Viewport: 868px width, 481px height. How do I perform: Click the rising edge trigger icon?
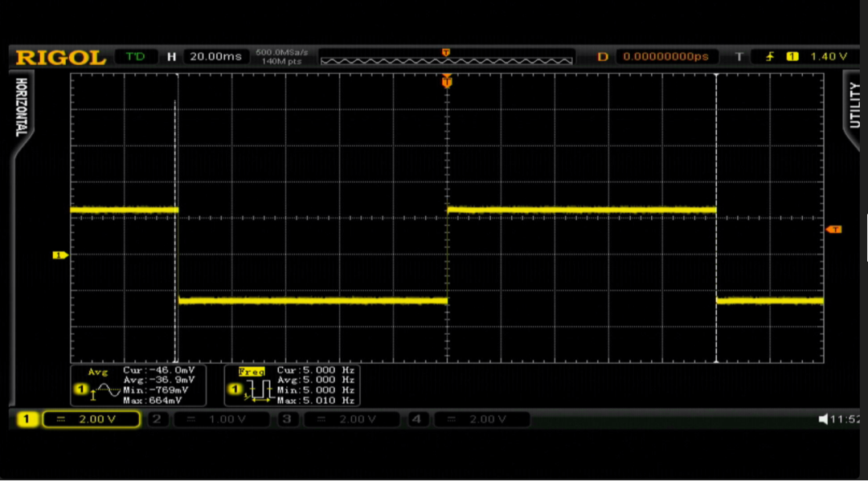click(770, 56)
